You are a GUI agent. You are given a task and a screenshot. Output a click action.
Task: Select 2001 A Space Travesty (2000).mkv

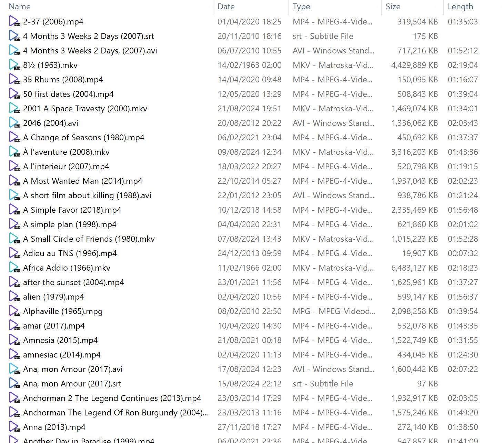(85, 109)
